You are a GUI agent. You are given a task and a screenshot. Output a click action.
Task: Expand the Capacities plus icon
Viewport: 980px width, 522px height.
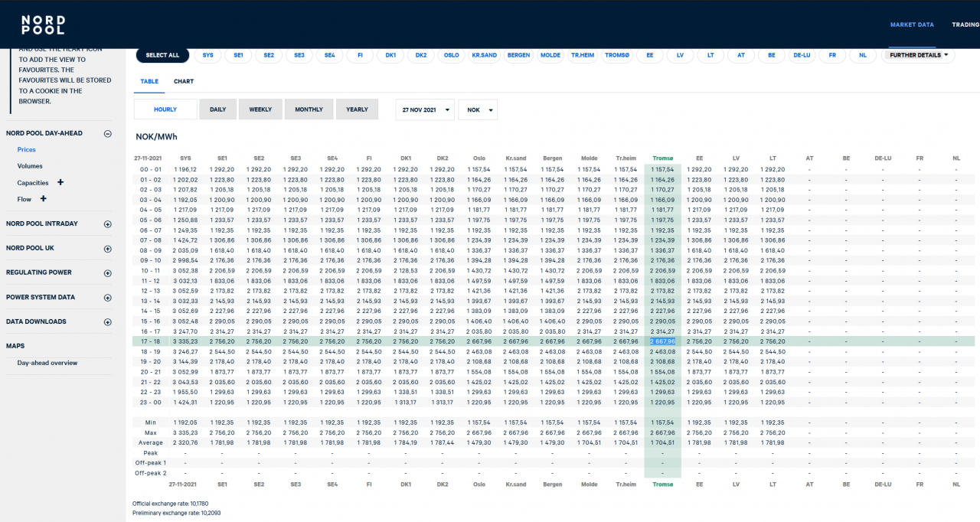(60, 183)
